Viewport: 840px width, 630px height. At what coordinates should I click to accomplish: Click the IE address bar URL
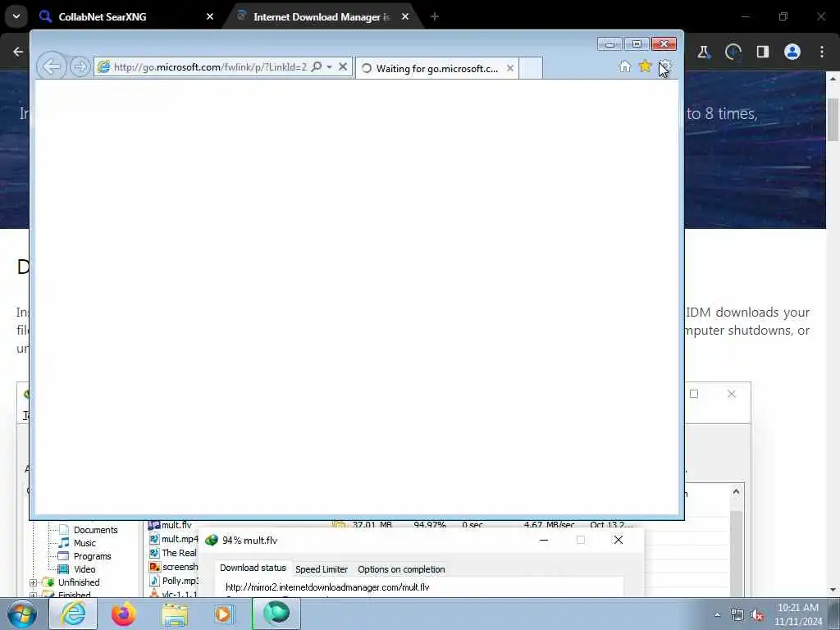(x=210, y=67)
